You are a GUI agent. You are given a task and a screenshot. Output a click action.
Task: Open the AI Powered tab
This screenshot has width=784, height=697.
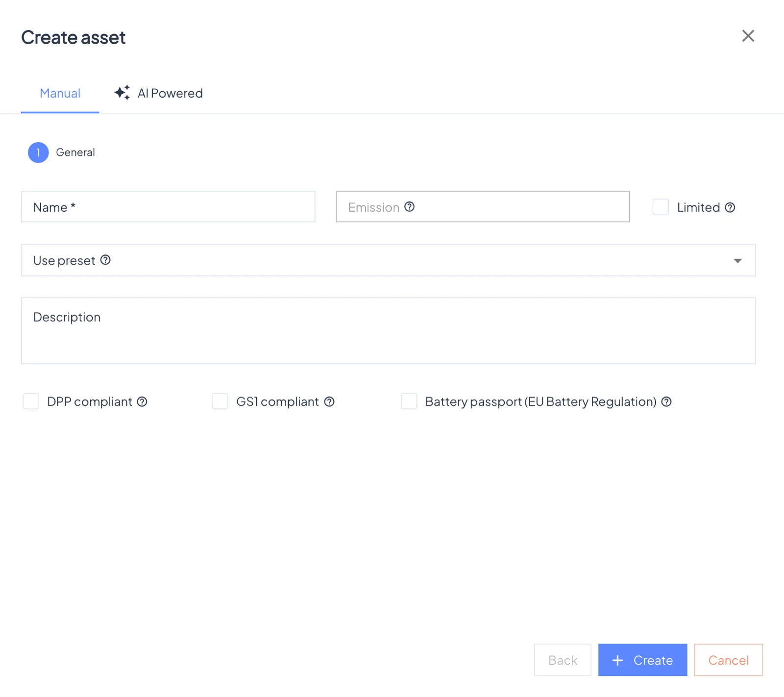(x=159, y=93)
